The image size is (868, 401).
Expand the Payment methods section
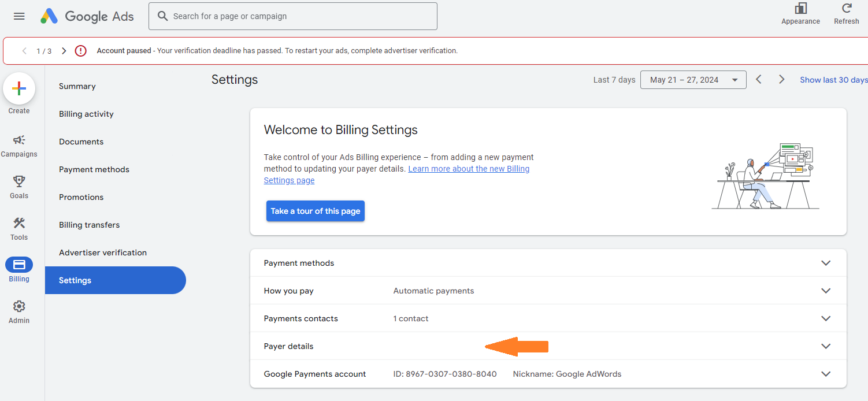548,263
